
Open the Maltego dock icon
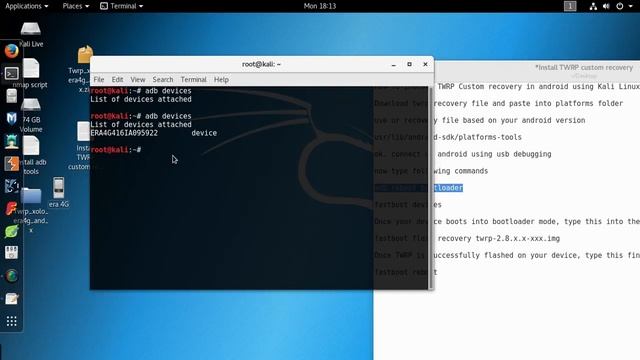tap(11, 186)
